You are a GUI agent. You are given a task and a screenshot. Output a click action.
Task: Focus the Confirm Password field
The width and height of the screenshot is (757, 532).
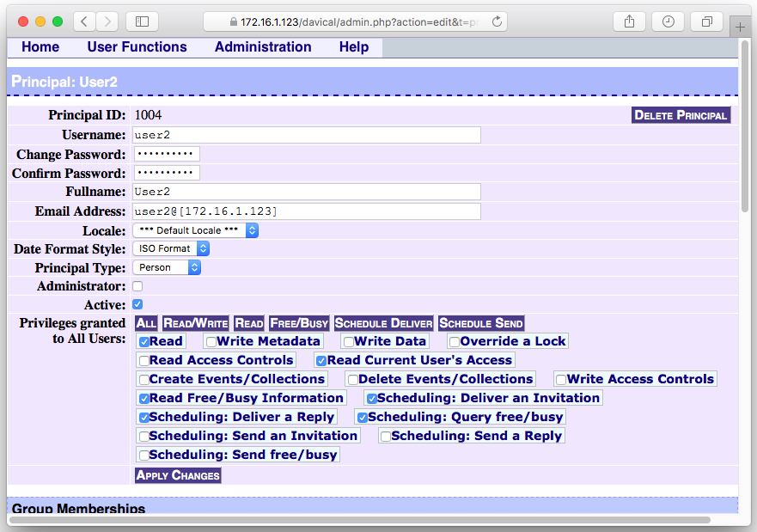[x=167, y=173]
